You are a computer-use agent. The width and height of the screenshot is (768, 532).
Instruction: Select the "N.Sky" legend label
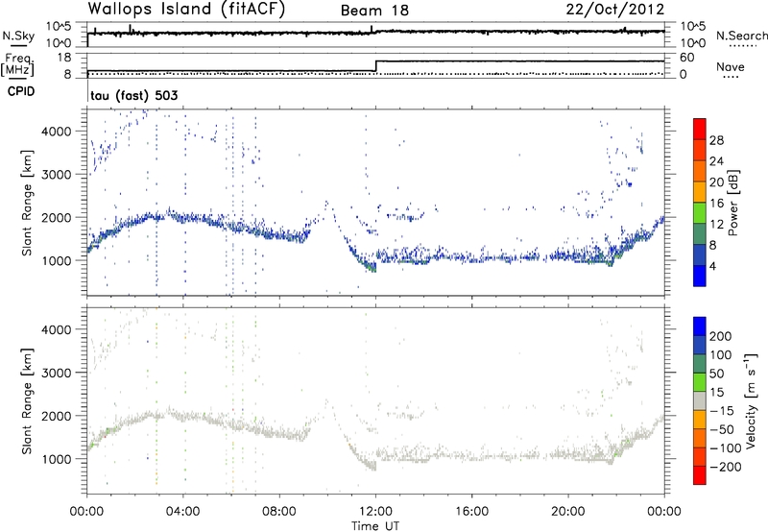[x=18, y=36]
